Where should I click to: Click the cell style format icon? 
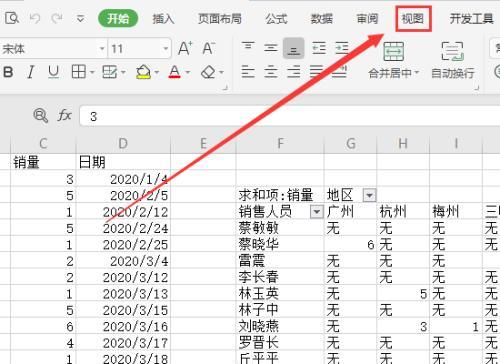pos(109,72)
